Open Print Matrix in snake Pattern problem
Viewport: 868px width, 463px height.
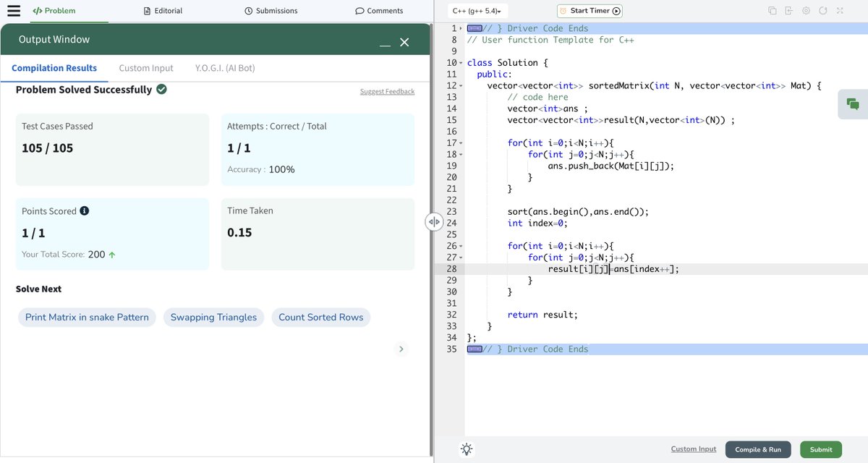[x=87, y=318]
